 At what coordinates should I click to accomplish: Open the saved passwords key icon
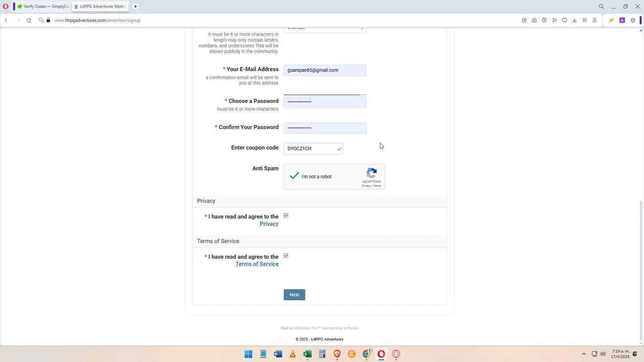(41, 20)
